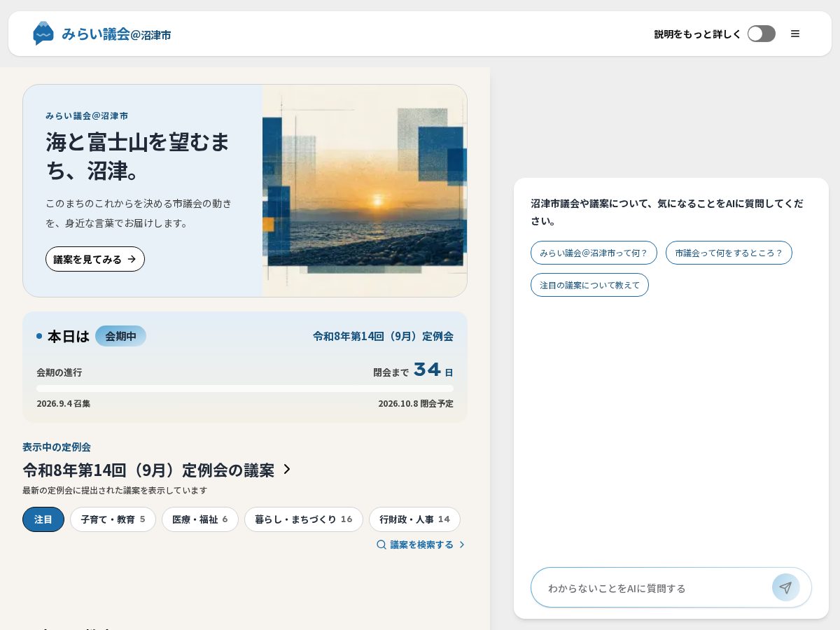The width and height of the screenshot is (840, 630).
Task: Open the hamburger menu icon
Action: 795,34
